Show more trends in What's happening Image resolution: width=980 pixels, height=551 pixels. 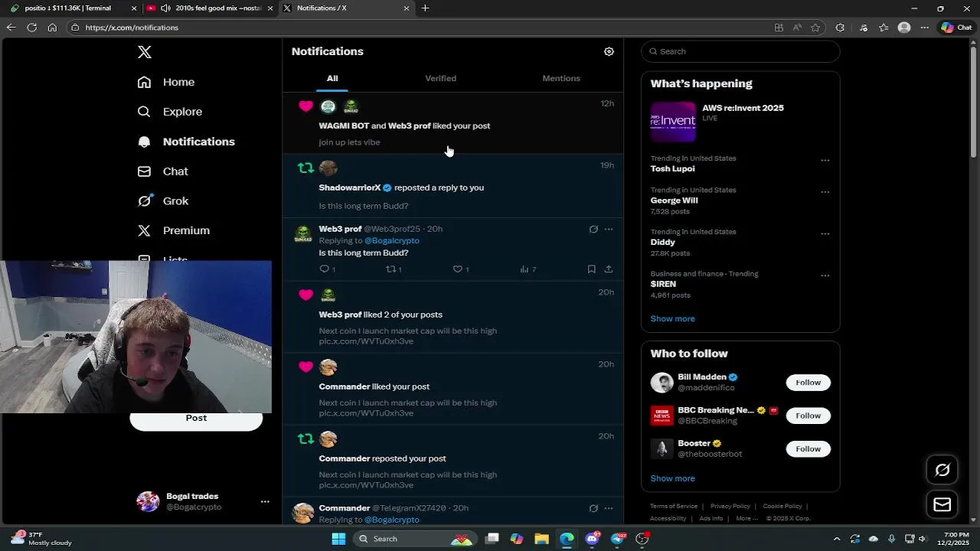pyautogui.click(x=672, y=318)
